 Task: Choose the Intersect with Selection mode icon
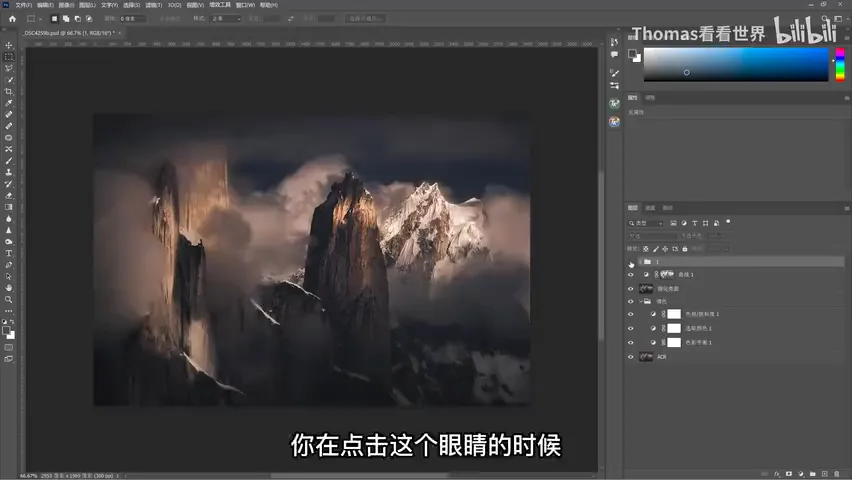pos(89,18)
